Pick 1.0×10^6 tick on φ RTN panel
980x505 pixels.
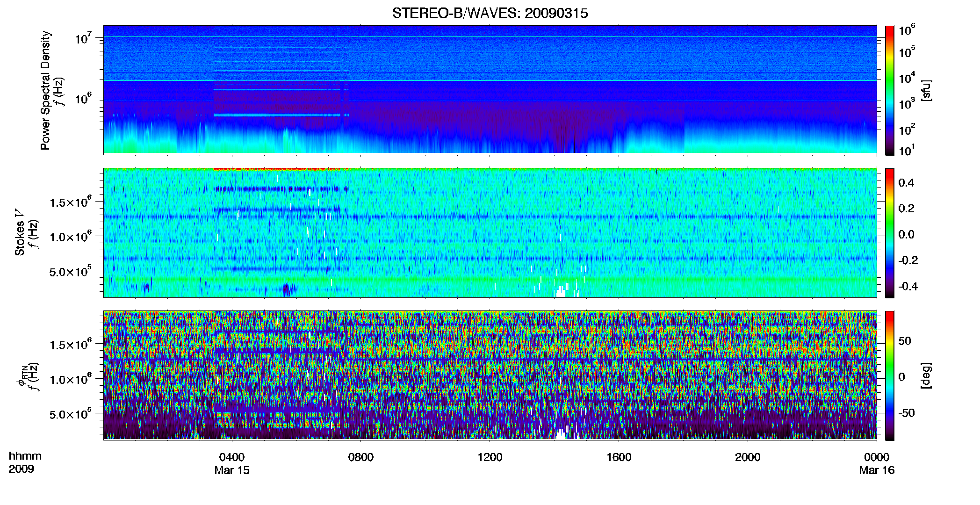(70, 379)
